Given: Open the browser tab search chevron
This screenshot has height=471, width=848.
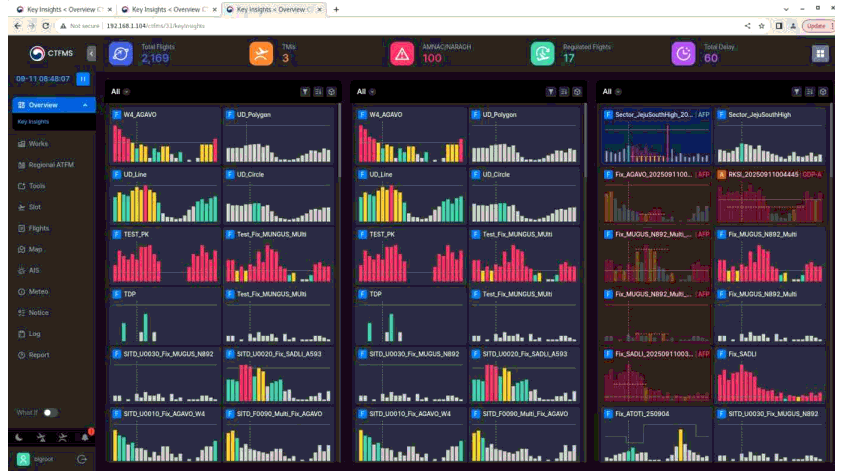Looking at the screenshot, I should pos(786,9).
